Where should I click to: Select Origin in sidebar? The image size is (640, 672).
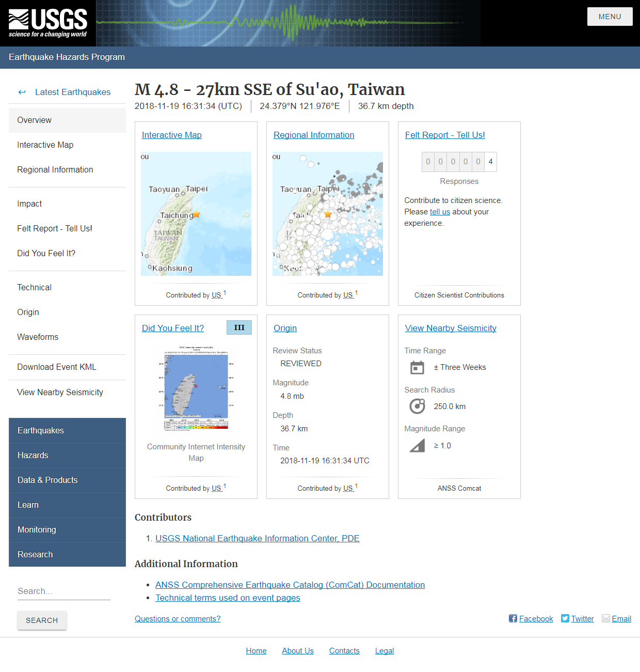pos(67,312)
